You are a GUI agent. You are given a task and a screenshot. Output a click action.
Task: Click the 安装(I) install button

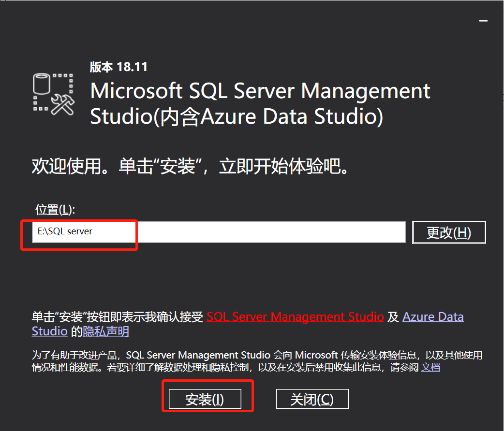click(205, 399)
